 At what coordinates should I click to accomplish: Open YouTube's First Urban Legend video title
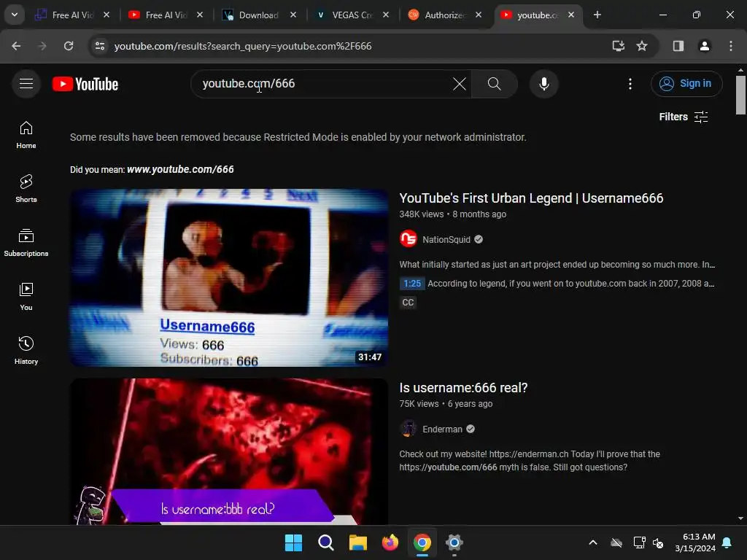pyautogui.click(x=531, y=198)
